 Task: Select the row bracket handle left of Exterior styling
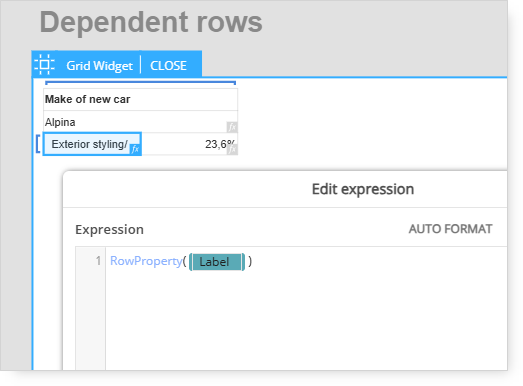[x=38, y=144]
